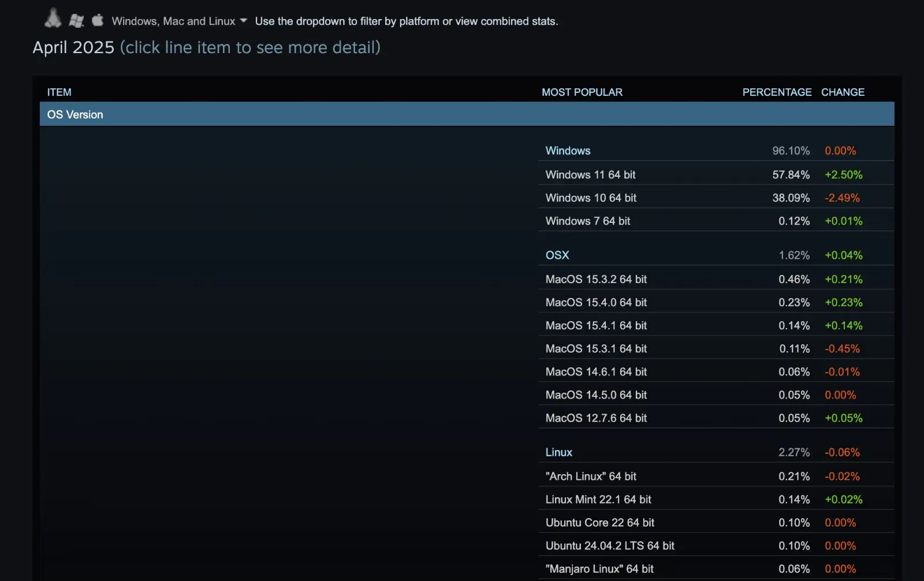Click the -0.01% change for MacOS 14.6.1

pos(842,371)
